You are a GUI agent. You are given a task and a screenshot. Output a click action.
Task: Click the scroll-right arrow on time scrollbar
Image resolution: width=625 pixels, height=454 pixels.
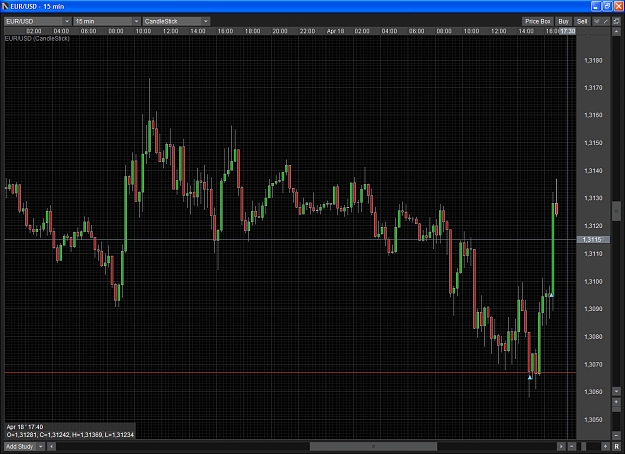[561, 446]
